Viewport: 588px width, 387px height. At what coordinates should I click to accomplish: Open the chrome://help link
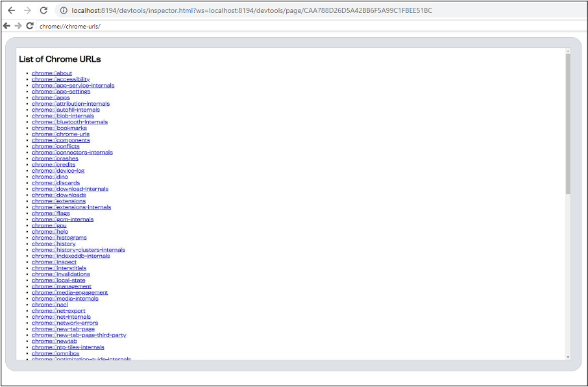point(50,232)
